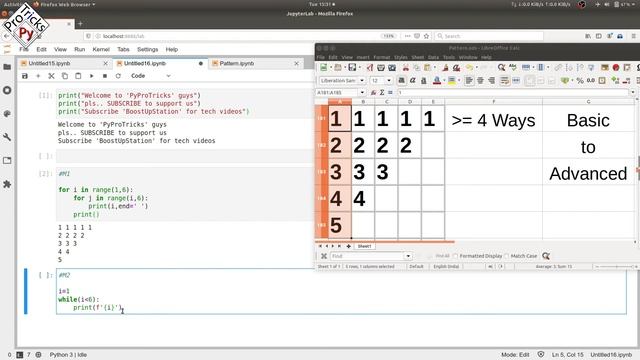Copy selected cells in JupyterLab toolbar
The image size is (640, 360).
click(65, 76)
